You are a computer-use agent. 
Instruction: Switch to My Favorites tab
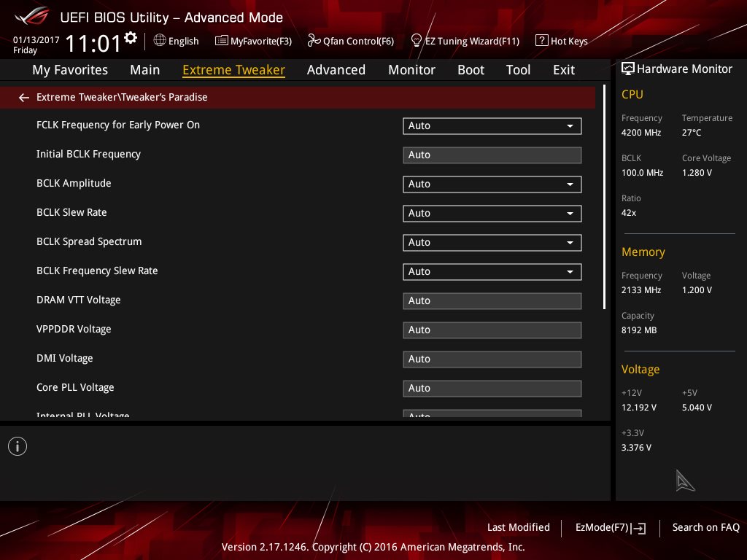[x=70, y=70]
